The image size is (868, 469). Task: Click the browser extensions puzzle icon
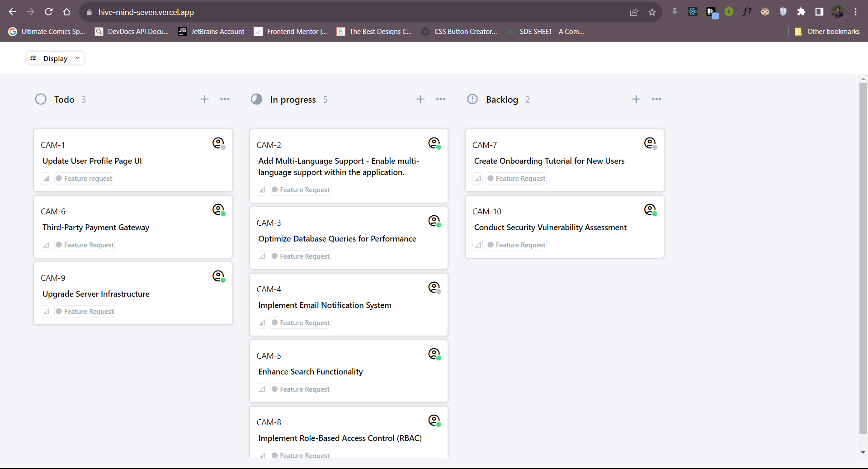point(802,12)
